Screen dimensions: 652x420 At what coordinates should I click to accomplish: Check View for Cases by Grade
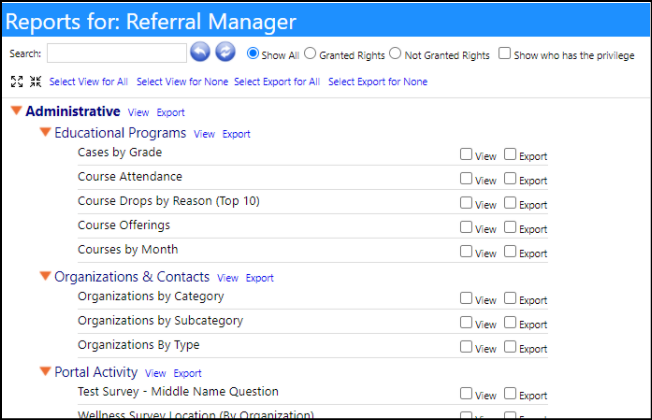[x=466, y=154]
